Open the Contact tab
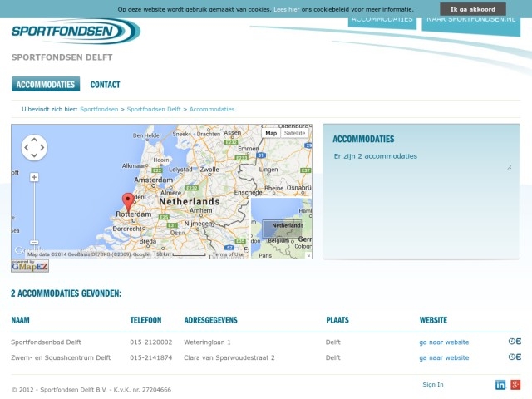The width and height of the screenshot is (532, 399). click(105, 85)
